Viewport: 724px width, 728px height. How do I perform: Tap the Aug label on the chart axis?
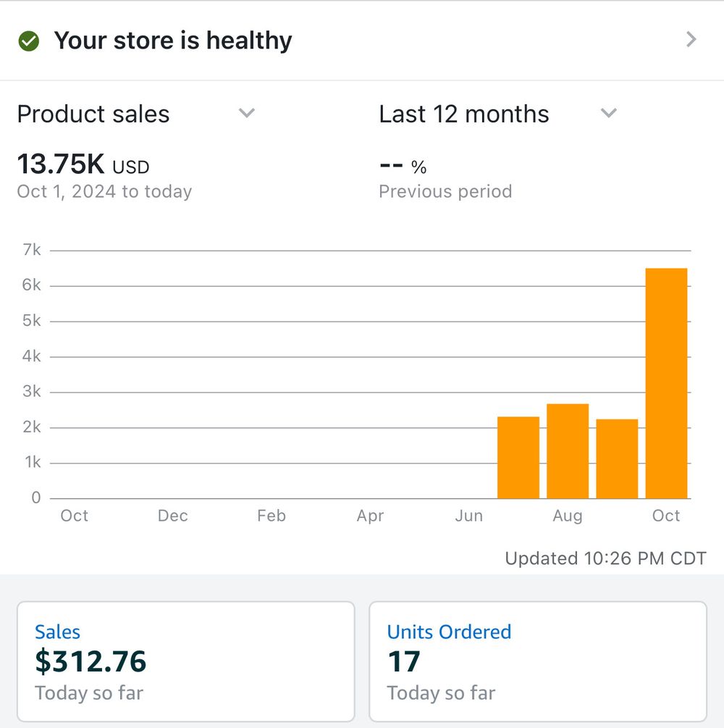click(x=568, y=516)
